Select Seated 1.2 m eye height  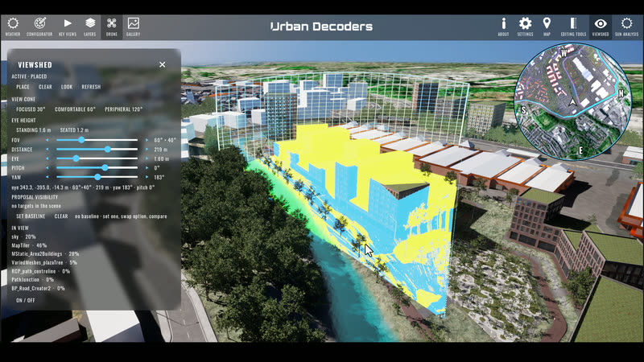pyautogui.click(x=74, y=130)
